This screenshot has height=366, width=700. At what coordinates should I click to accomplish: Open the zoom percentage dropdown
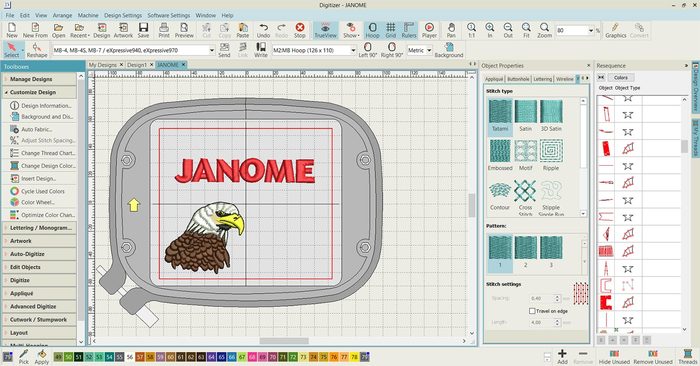click(x=591, y=30)
